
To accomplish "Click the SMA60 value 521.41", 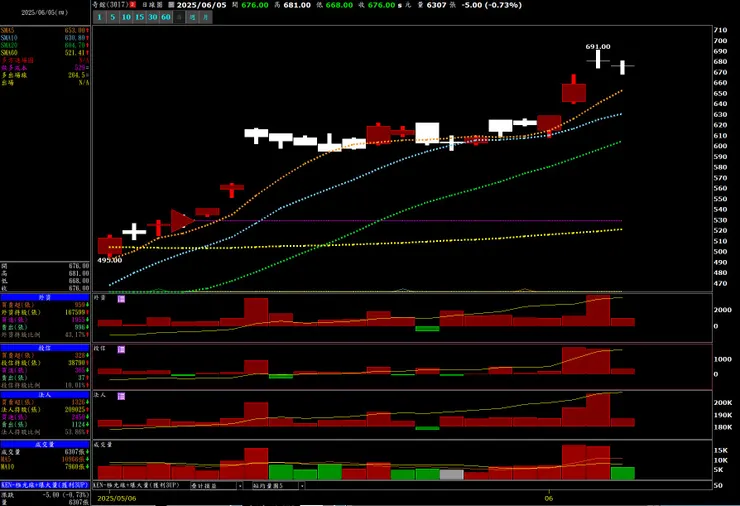I will [x=76, y=53].
